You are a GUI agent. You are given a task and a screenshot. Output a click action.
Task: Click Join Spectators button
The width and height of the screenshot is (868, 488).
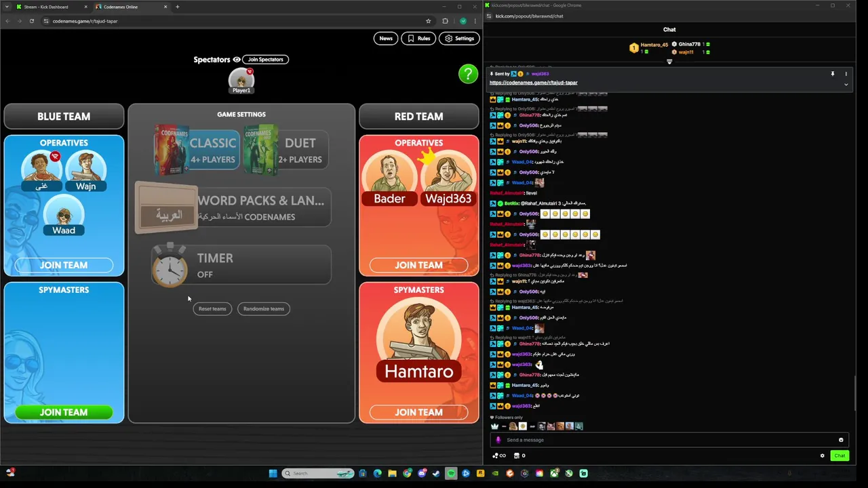tap(265, 60)
